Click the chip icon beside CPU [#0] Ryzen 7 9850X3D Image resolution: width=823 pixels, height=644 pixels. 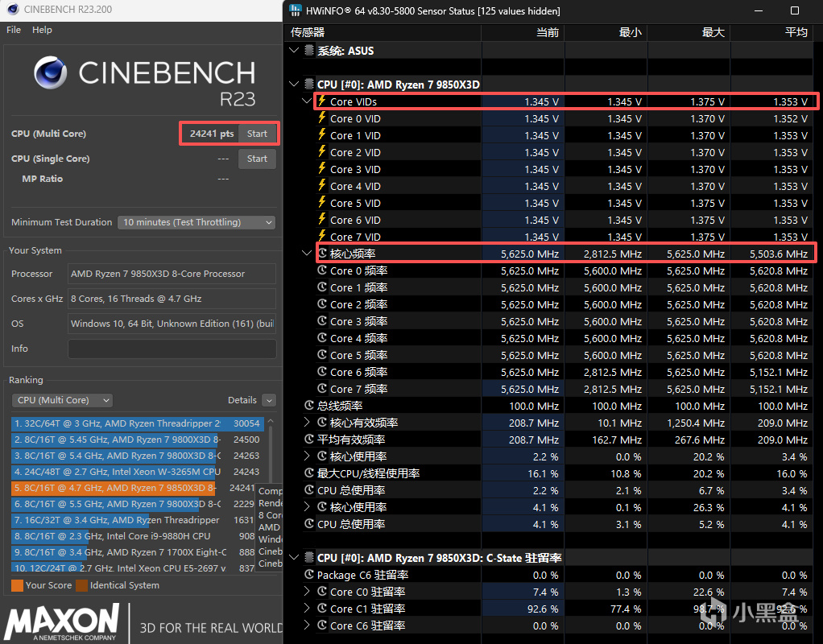(309, 84)
